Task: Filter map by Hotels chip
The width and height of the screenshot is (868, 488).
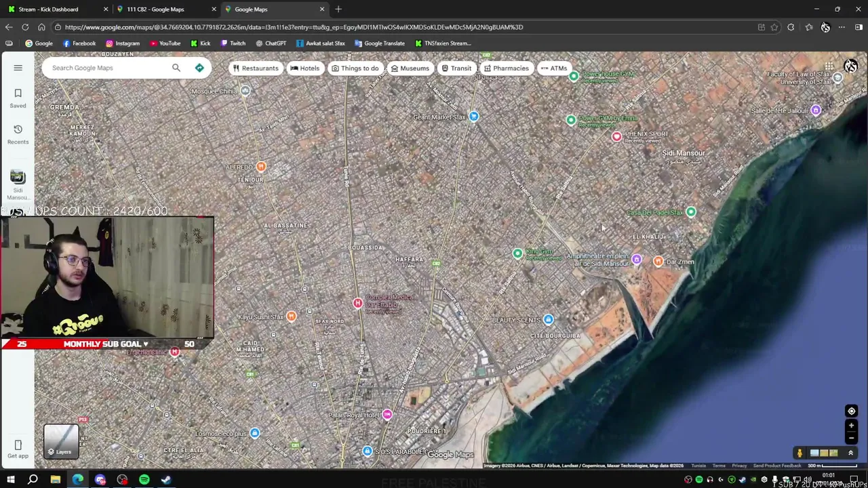Action: (x=304, y=68)
